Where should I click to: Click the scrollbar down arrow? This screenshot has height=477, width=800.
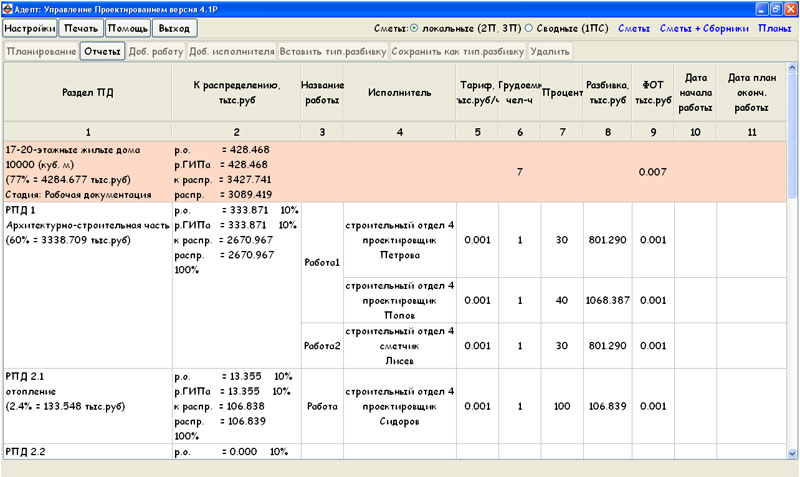793,452
